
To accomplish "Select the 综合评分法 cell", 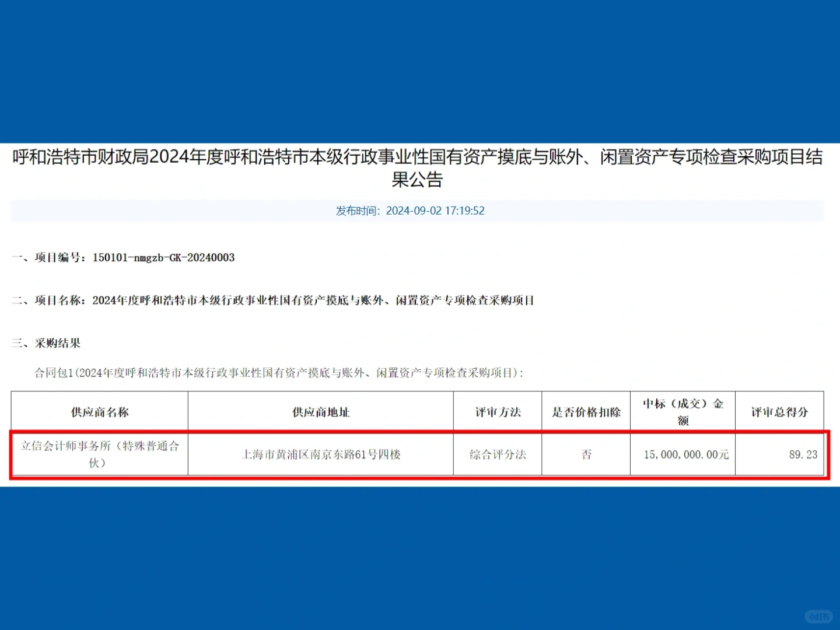I will click(498, 454).
